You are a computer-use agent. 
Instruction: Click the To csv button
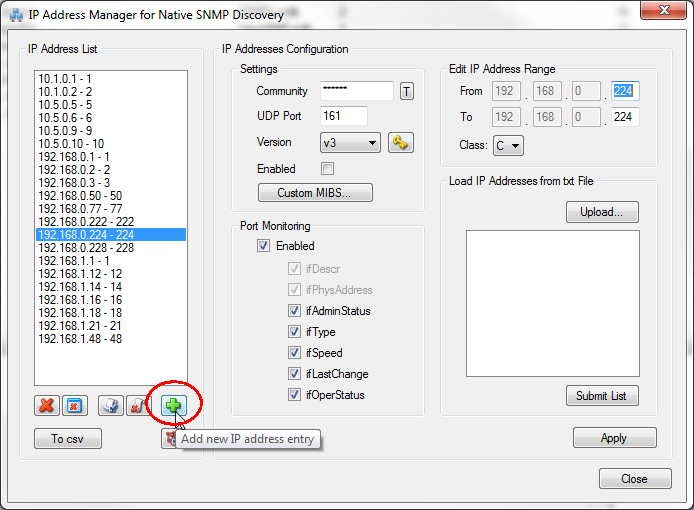68,438
